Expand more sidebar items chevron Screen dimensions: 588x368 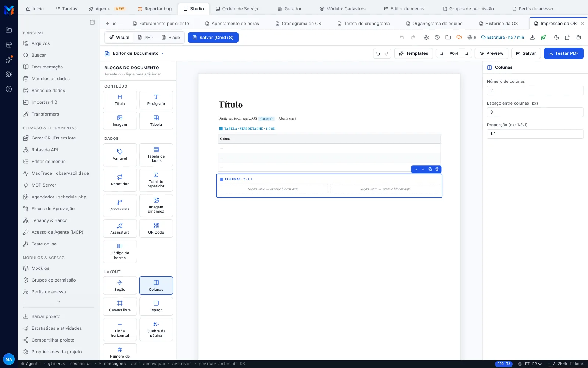58,301
